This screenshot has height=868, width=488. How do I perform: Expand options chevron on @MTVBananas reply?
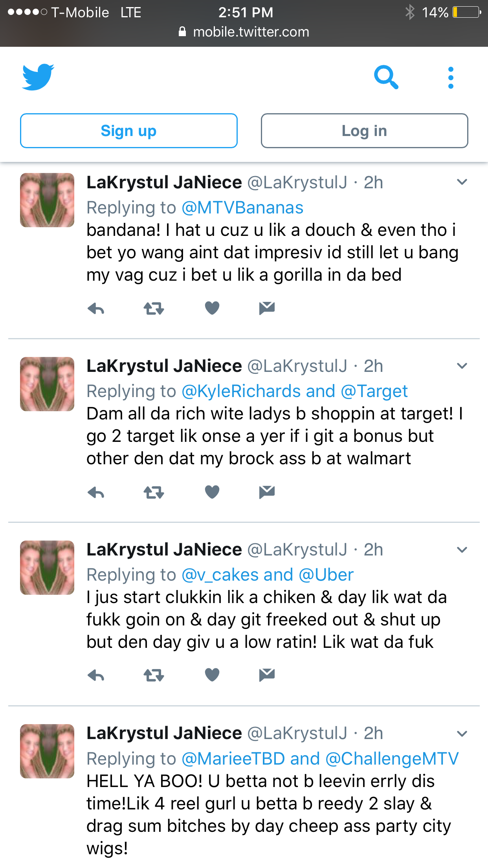click(x=462, y=182)
